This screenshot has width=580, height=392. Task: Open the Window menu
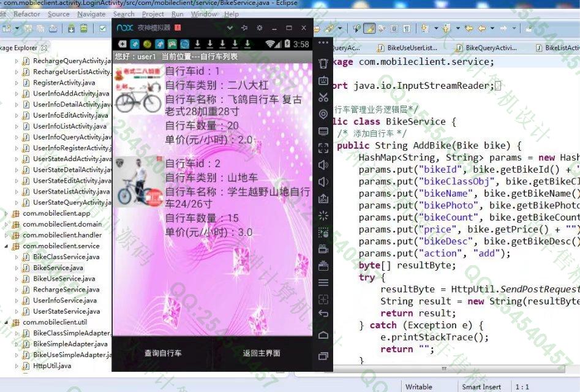pos(204,14)
